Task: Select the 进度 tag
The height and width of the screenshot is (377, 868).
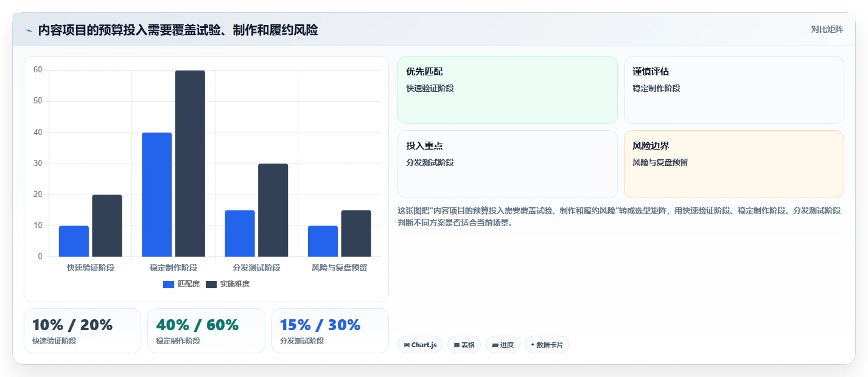Action: click(503, 345)
